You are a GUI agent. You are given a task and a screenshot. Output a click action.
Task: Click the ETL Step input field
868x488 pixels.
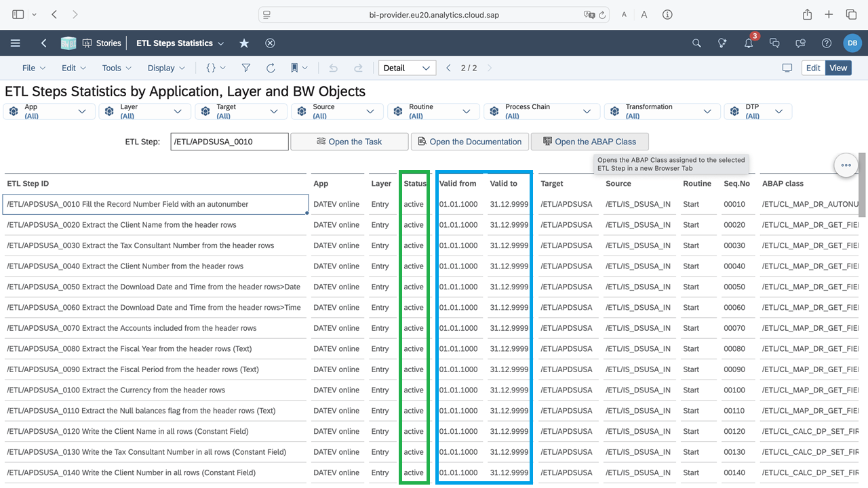pyautogui.click(x=229, y=142)
